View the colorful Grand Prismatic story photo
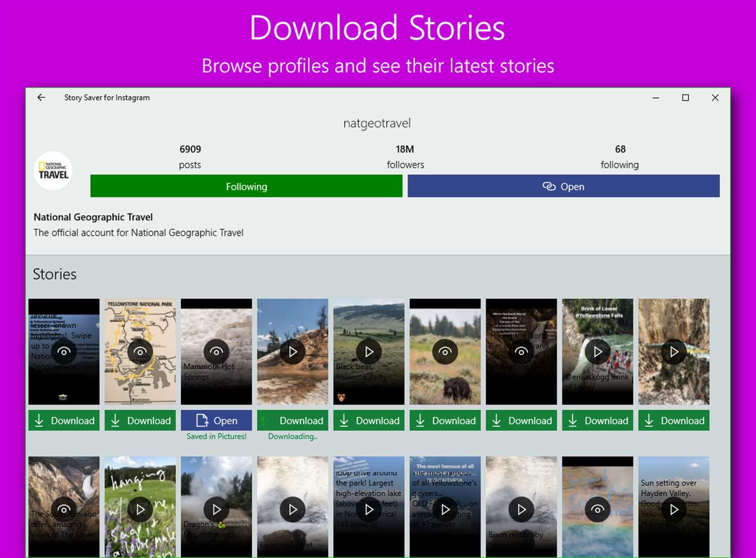 [x=597, y=508]
